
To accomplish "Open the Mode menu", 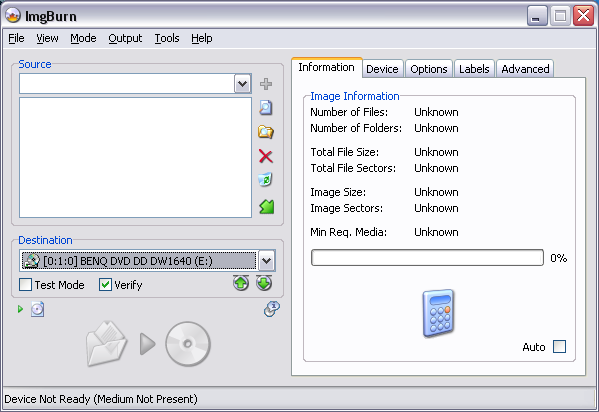I will (x=83, y=38).
